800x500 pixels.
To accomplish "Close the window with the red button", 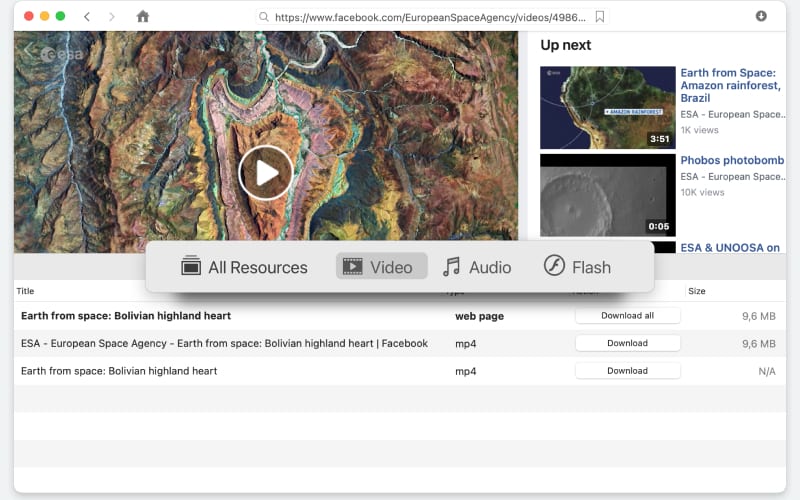I will coord(29,16).
